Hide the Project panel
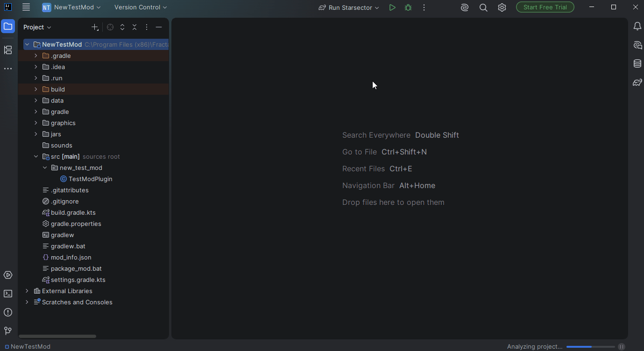Screen dimensions: 644x351 [159, 27]
